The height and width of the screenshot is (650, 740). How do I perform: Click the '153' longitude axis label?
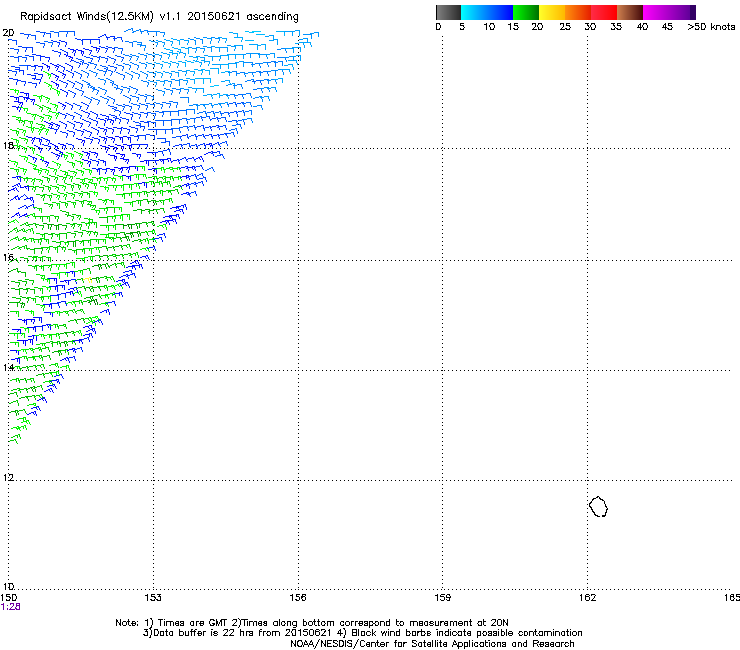pyautogui.click(x=153, y=598)
